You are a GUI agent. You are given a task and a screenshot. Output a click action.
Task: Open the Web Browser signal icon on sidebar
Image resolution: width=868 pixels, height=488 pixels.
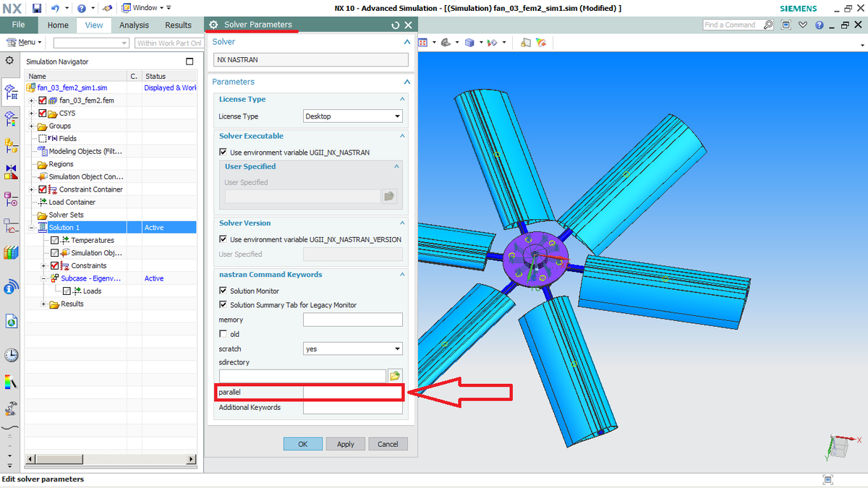click(11, 288)
